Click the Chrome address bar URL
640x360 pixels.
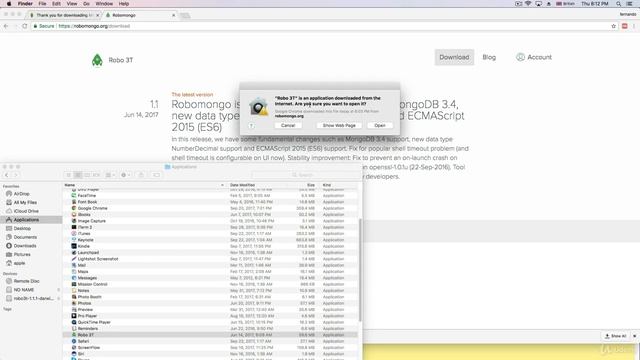[94, 26]
